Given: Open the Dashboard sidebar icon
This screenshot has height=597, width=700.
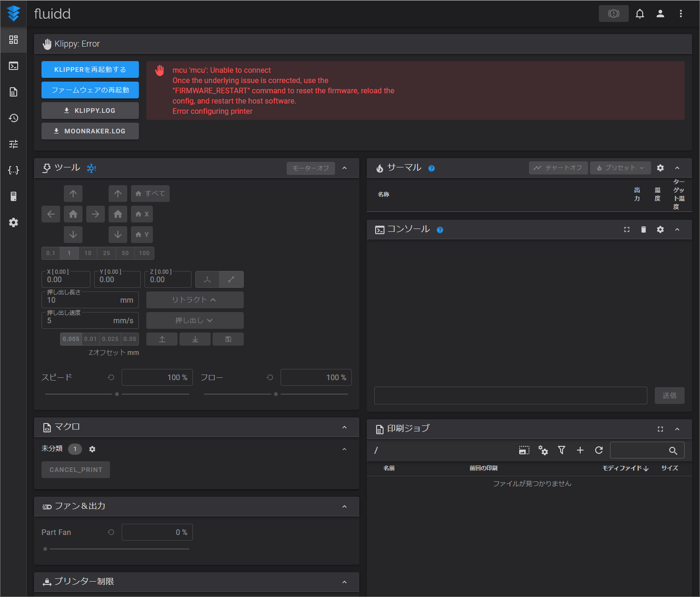Looking at the screenshot, I should [x=14, y=40].
